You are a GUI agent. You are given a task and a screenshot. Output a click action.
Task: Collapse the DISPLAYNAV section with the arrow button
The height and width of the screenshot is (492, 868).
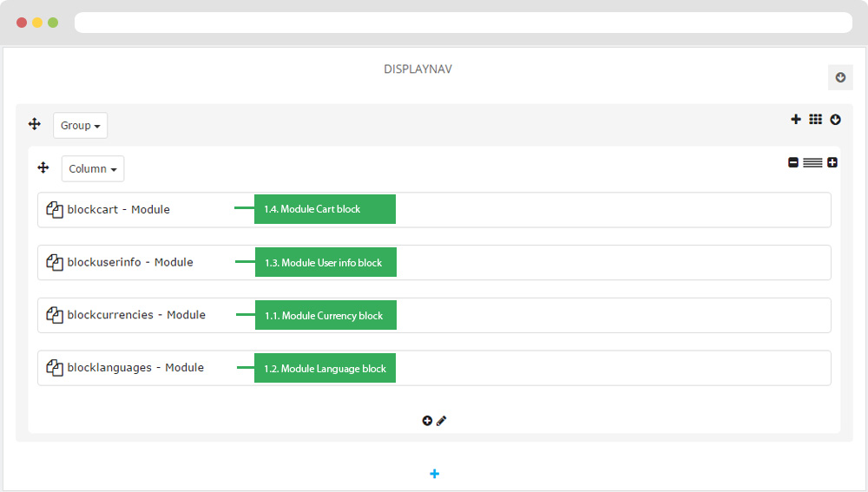coord(840,77)
